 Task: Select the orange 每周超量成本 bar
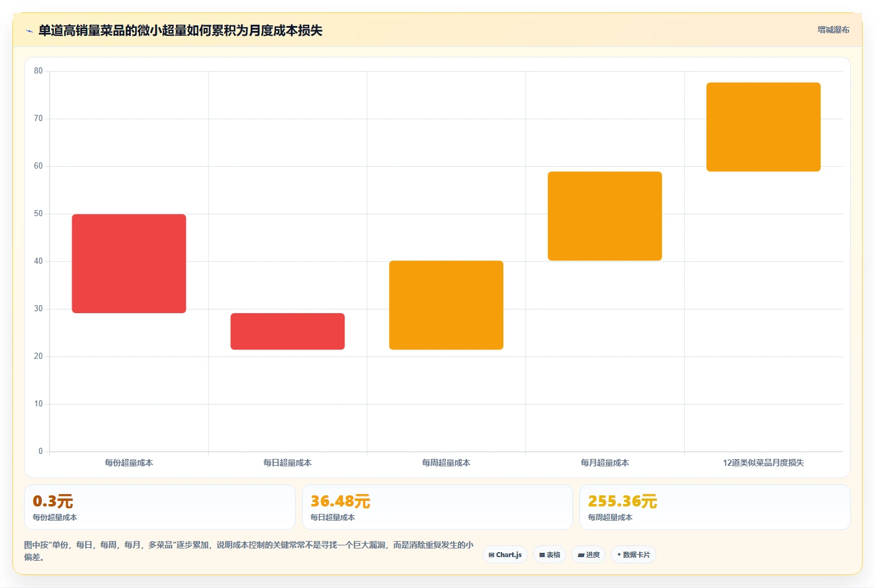(x=446, y=305)
